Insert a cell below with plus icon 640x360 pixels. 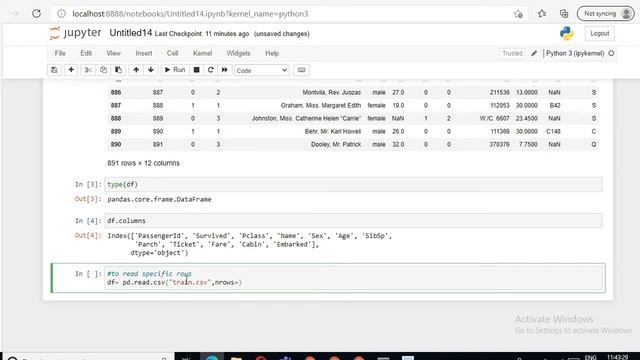click(71, 70)
